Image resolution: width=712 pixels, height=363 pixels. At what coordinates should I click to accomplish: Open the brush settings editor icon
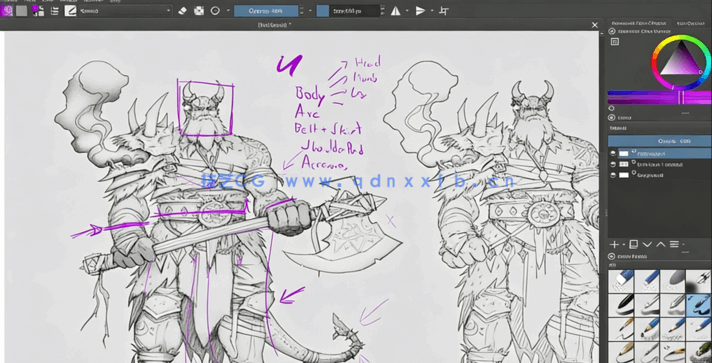click(54, 11)
